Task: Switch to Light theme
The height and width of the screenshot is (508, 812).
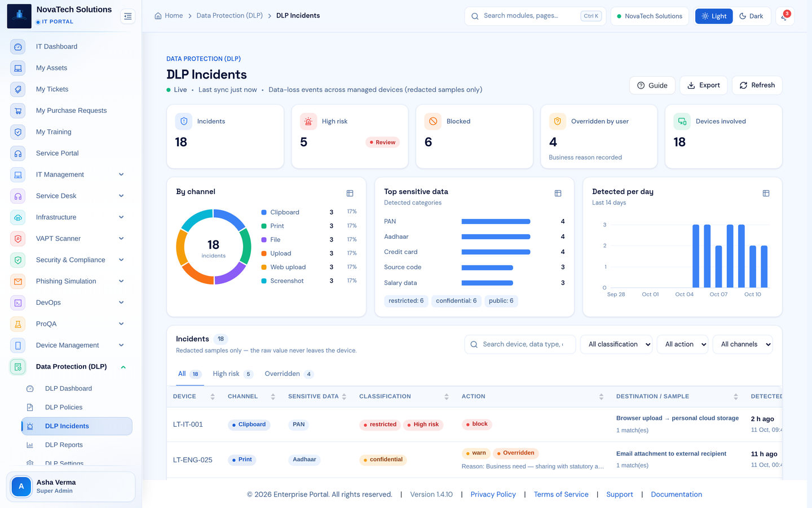Action: click(x=714, y=16)
